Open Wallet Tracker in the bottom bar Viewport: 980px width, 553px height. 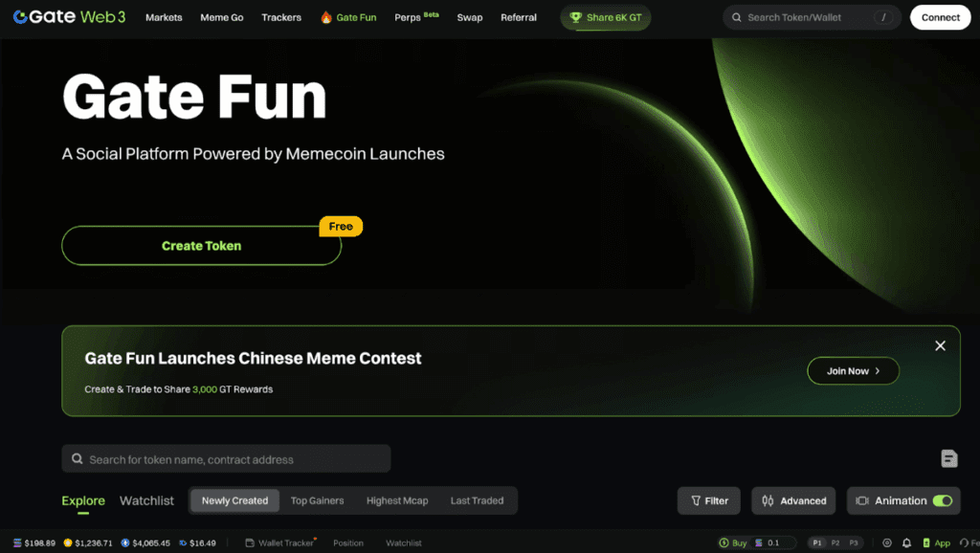click(x=280, y=543)
